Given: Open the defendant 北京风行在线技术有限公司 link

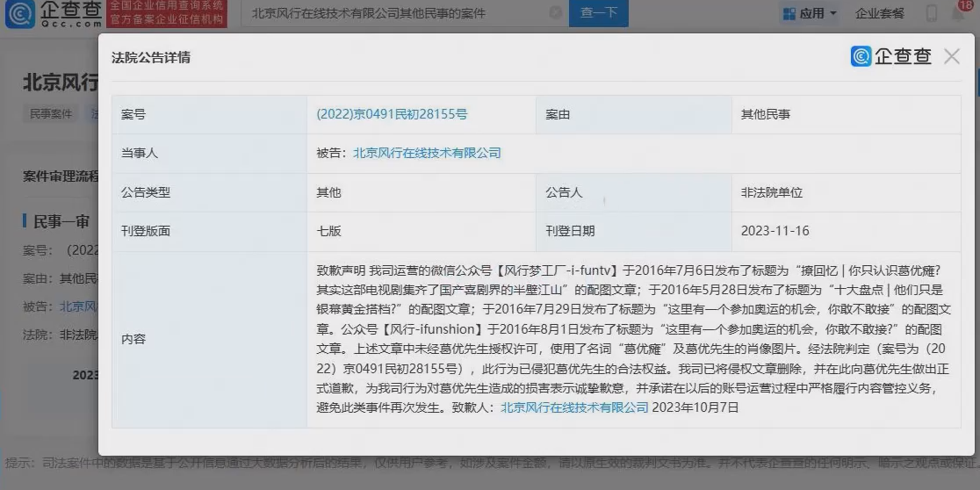Looking at the screenshot, I should pyautogui.click(x=427, y=153).
